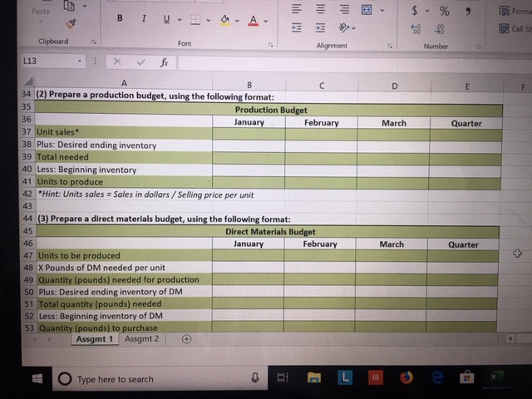This screenshot has height=399, width=532.
Task: Click horizontal scrollbar left arrow
Action: point(510,338)
